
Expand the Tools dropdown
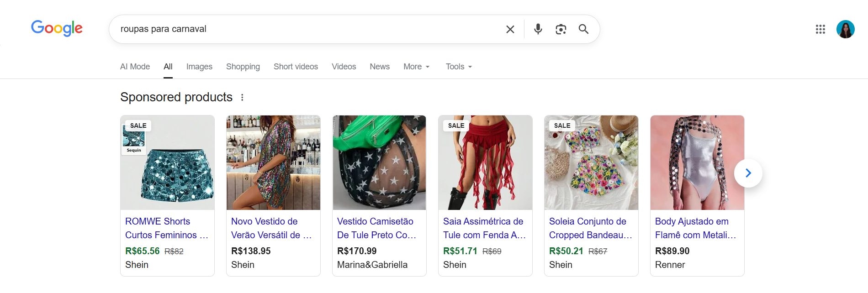coord(459,67)
